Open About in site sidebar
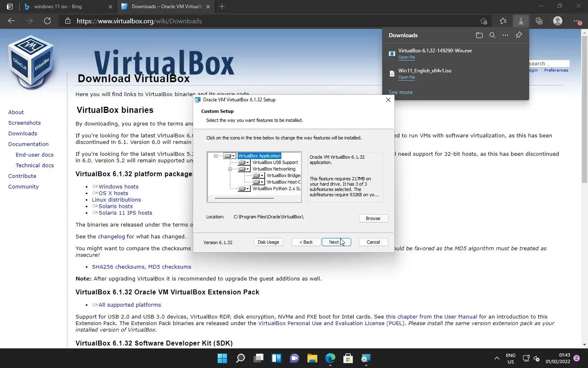The image size is (588, 368). (x=16, y=112)
